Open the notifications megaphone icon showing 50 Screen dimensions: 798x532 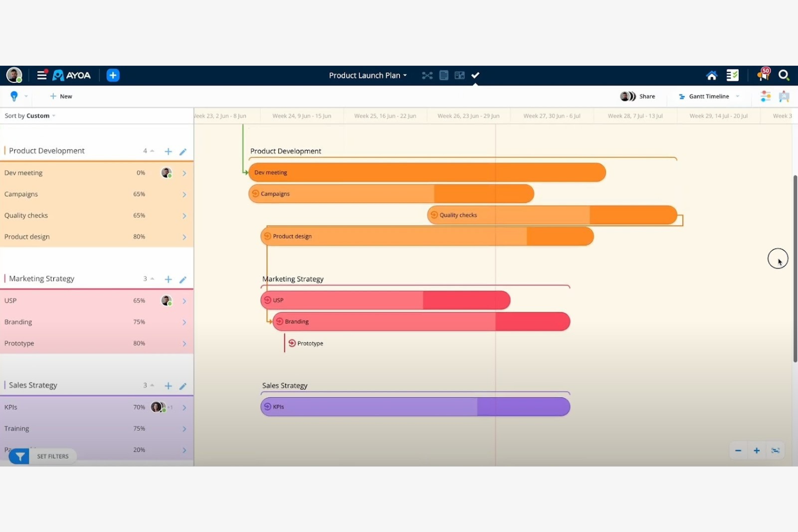pos(762,75)
